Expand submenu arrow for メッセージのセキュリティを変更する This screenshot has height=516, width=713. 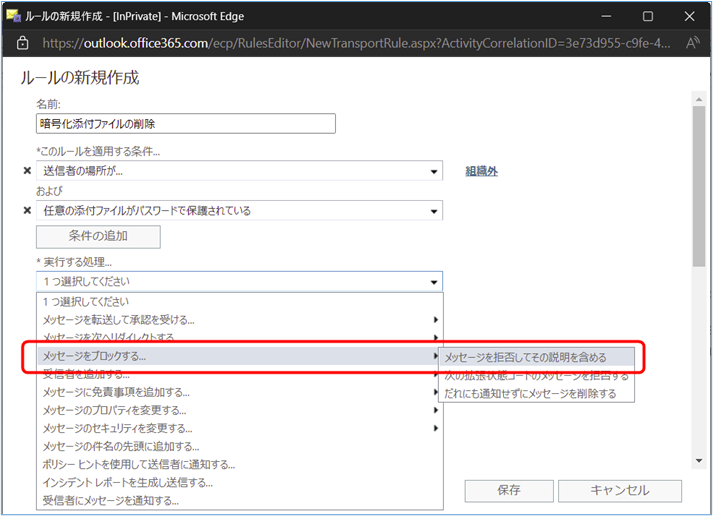click(x=436, y=428)
